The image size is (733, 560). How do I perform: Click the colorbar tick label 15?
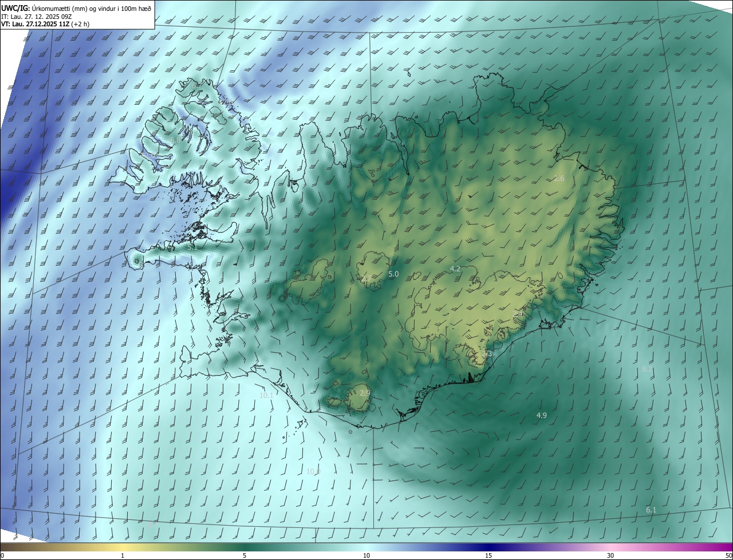(488, 556)
